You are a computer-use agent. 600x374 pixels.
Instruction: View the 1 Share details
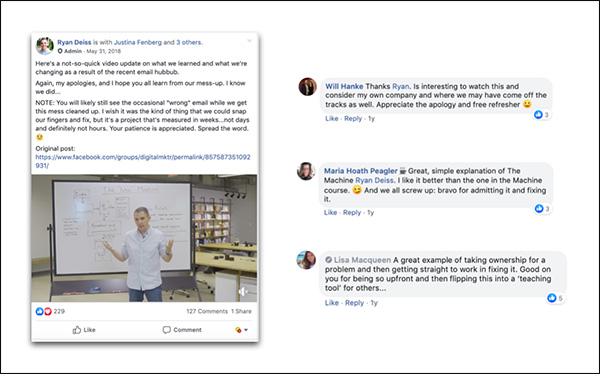coord(241,311)
